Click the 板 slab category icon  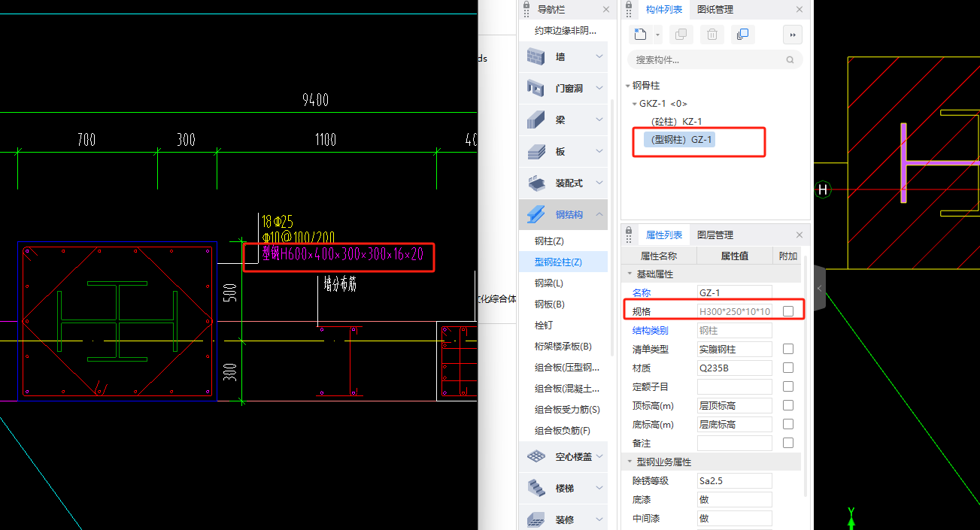point(536,151)
